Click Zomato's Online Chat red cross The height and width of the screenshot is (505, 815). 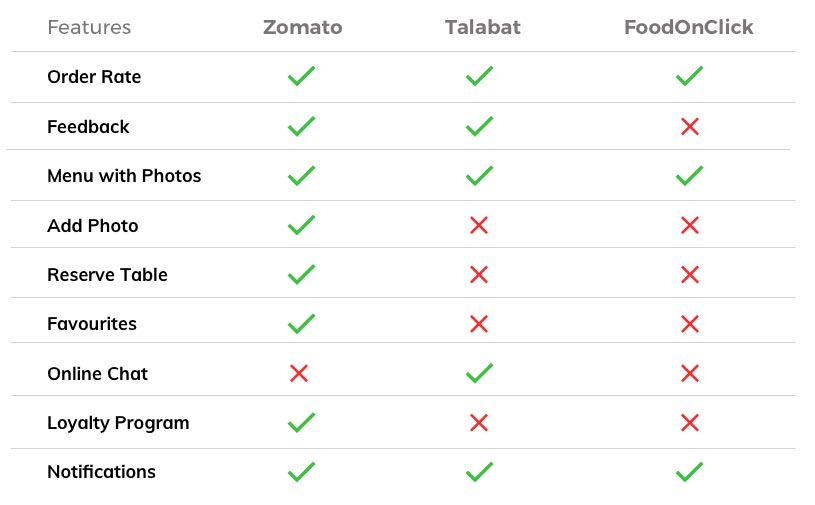click(299, 373)
